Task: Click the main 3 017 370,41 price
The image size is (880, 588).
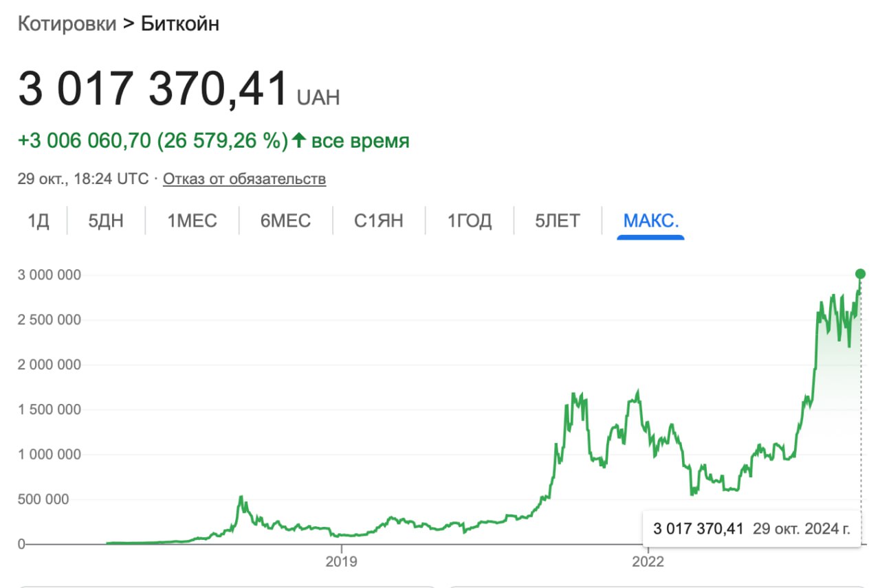Action: [153, 90]
